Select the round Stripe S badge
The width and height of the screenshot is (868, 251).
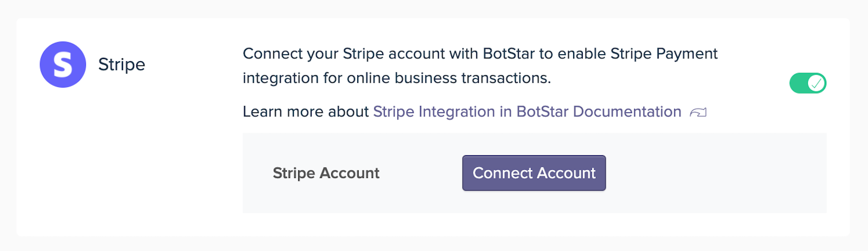tap(63, 64)
